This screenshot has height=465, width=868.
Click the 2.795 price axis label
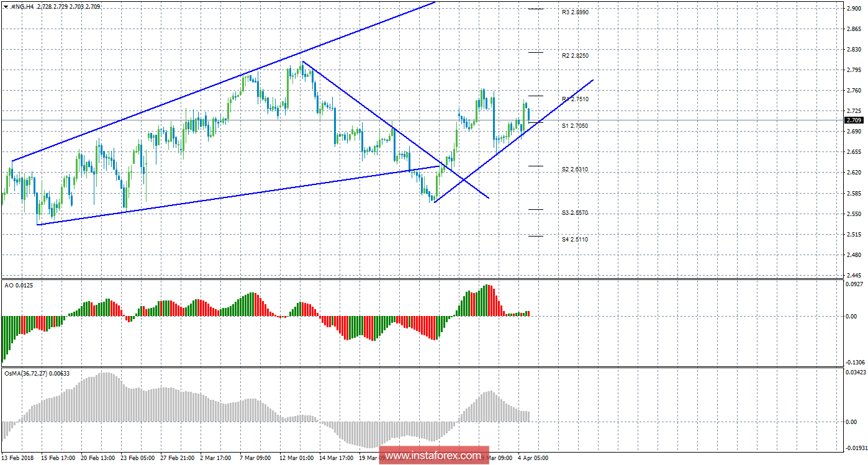854,70
